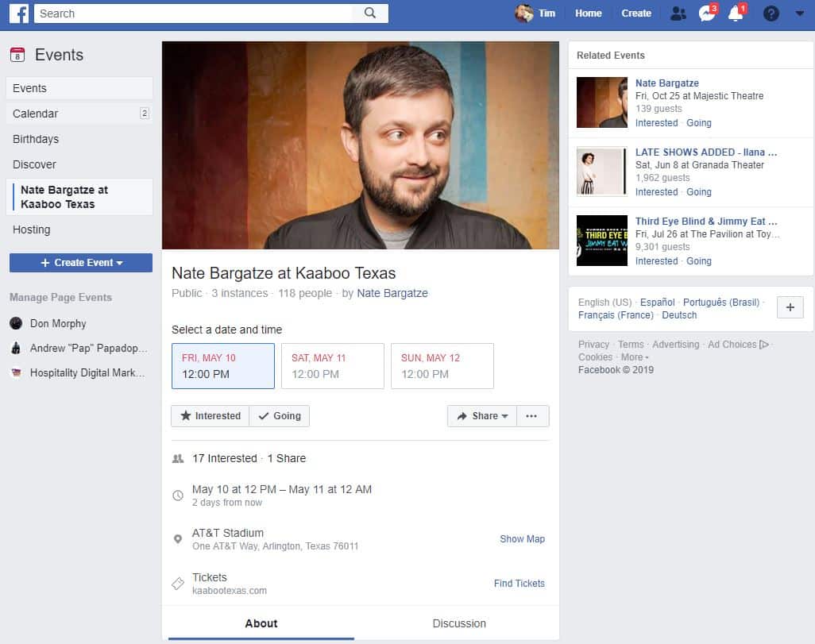Click the Show Map link
This screenshot has height=644, width=815.
coord(523,539)
